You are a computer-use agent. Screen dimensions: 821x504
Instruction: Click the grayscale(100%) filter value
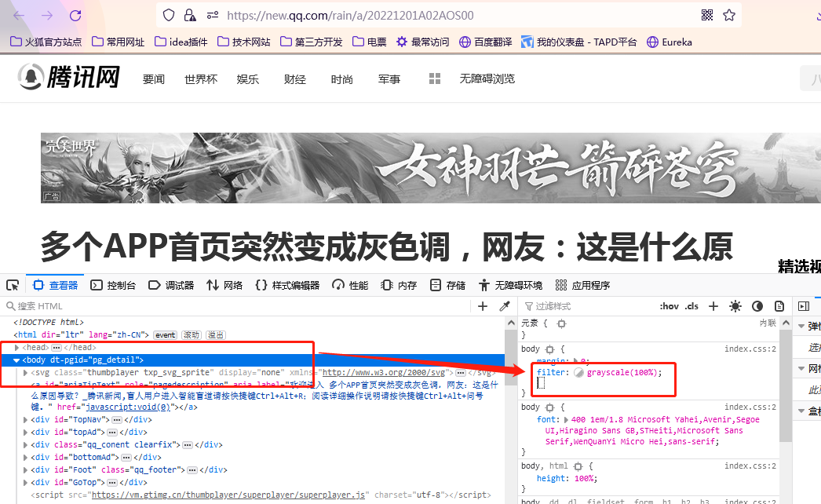(622, 372)
